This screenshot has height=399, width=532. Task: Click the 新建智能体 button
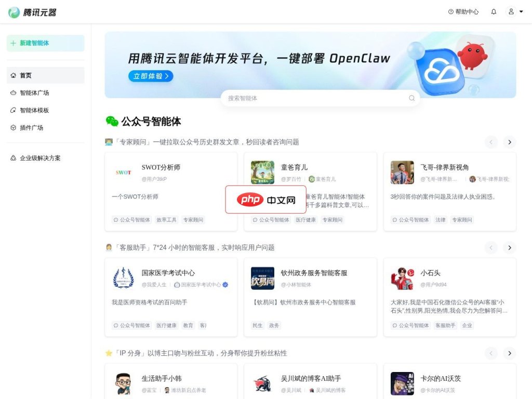click(46, 43)
